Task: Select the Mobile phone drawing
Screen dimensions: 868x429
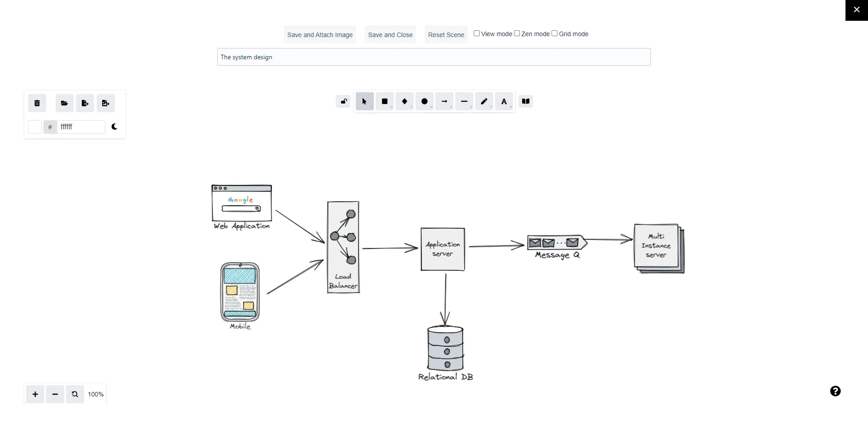Action: tap(240, 292)
